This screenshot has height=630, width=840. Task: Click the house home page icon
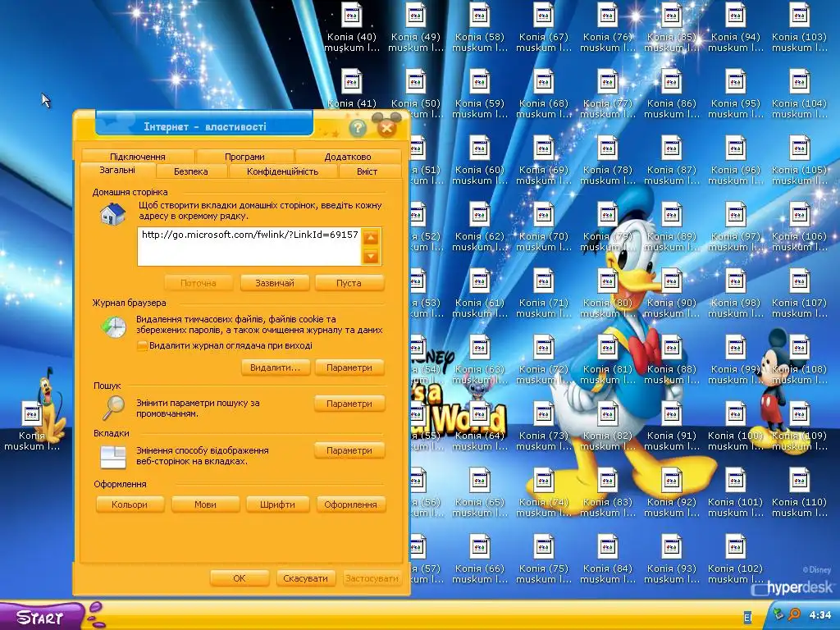(x=113, y=214)
